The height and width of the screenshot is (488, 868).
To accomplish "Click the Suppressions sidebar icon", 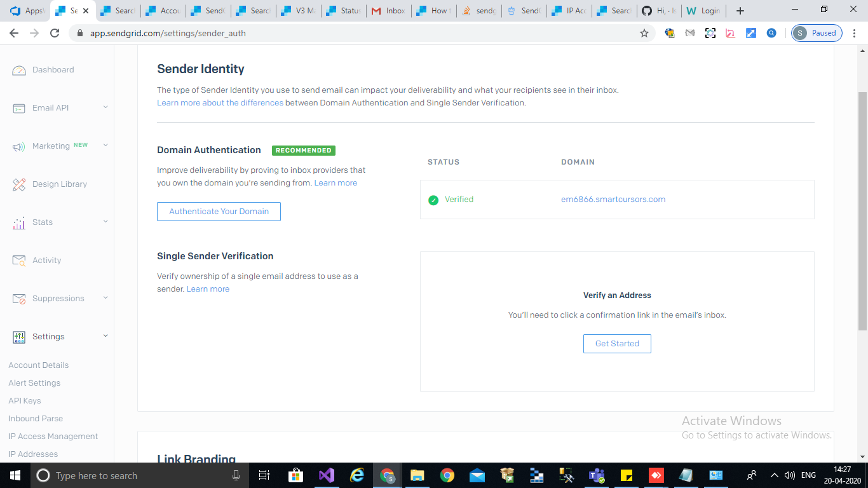I will tap(18, 298).
